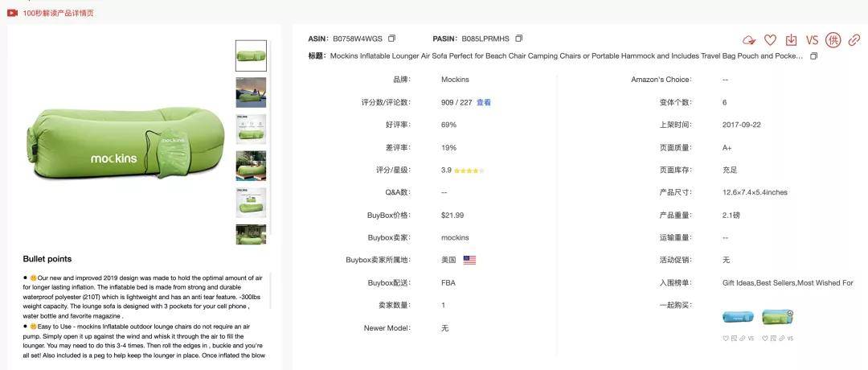Click the save icon under green-blue lounger
Image resolution: width=868 pixels, height=370 pixels.
pos(773,338)
